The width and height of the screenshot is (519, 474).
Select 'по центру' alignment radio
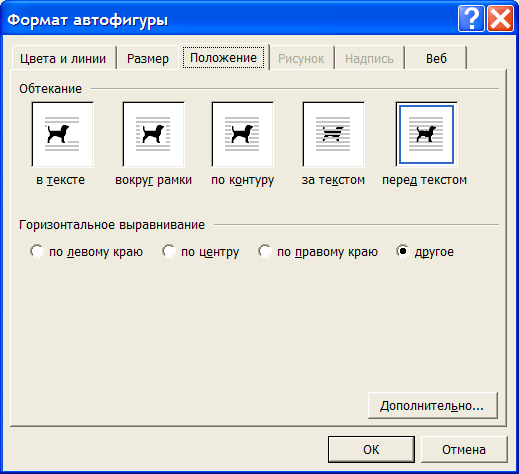coord(169,251)
